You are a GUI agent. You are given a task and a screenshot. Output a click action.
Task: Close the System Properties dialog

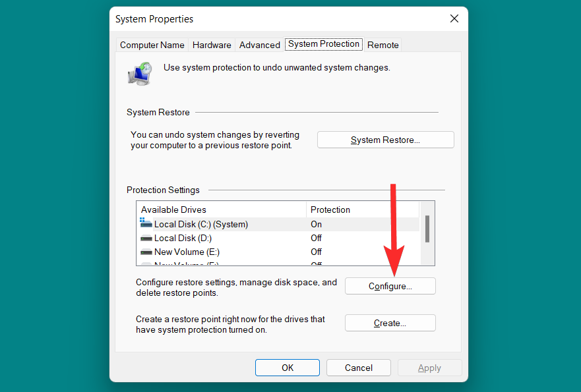pyautogui.click(x=454, y=19)
